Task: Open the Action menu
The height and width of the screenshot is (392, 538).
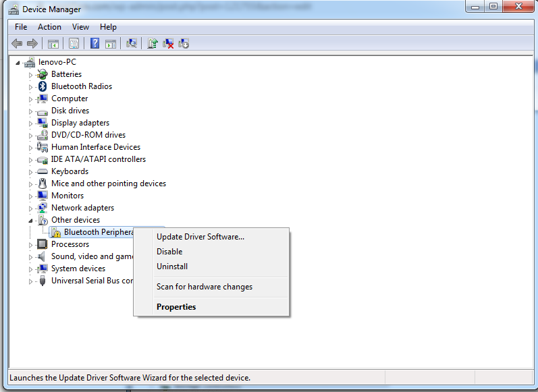Action: 49,27
